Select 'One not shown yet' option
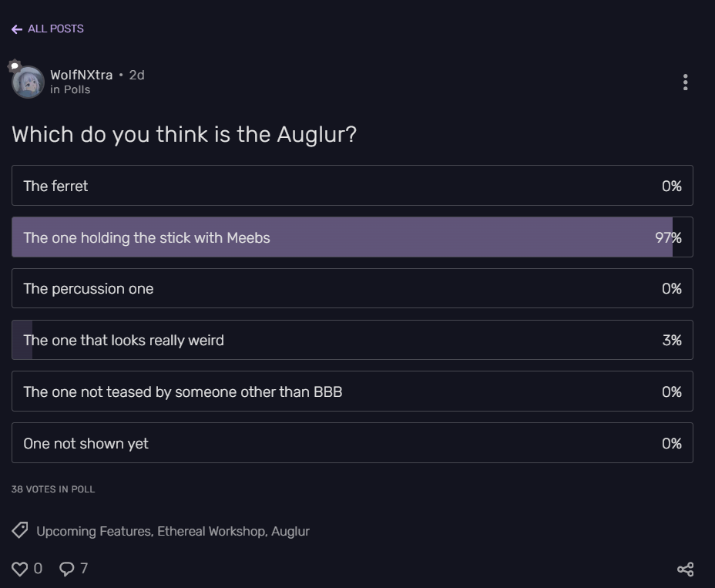Screen dimensions: 715x588 coord(352,443)
